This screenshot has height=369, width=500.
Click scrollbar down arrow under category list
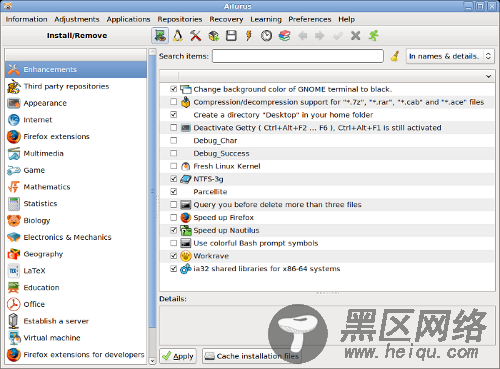152,361
